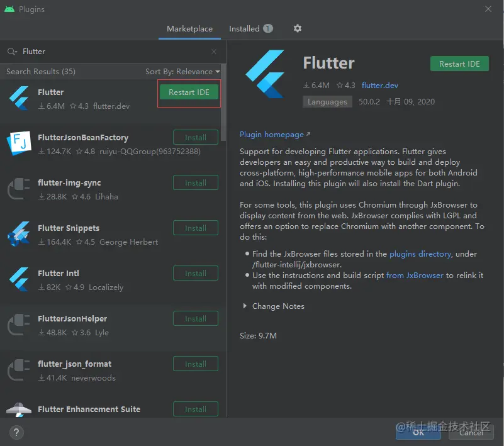Click the Cancel button
The height and width of the screenshot is (446, 504).
(x=471, y=433)
